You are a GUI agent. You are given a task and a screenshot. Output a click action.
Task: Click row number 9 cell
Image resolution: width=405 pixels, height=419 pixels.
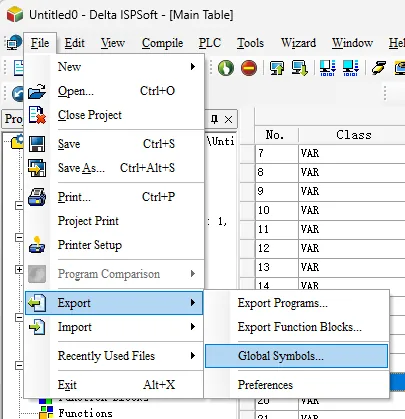(277, 191)
